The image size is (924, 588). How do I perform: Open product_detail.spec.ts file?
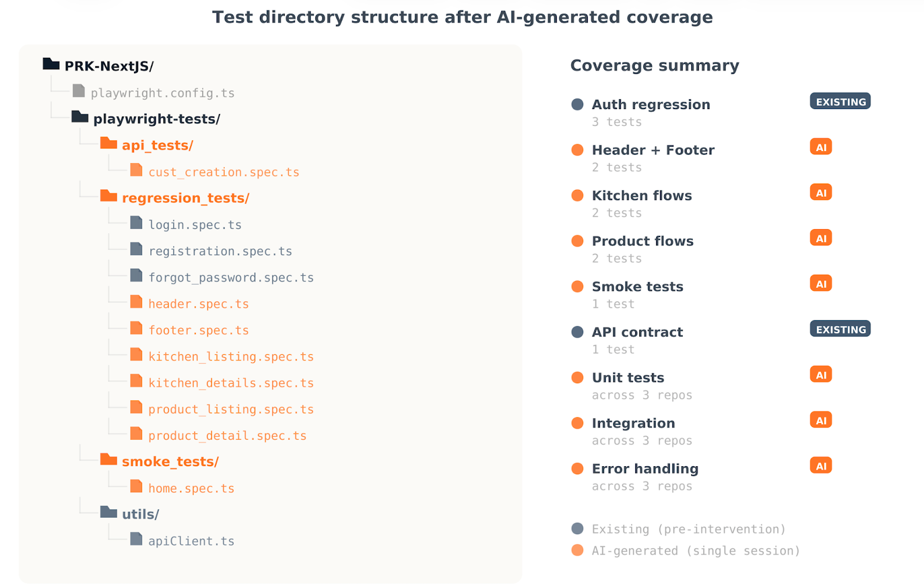(227, 436)
